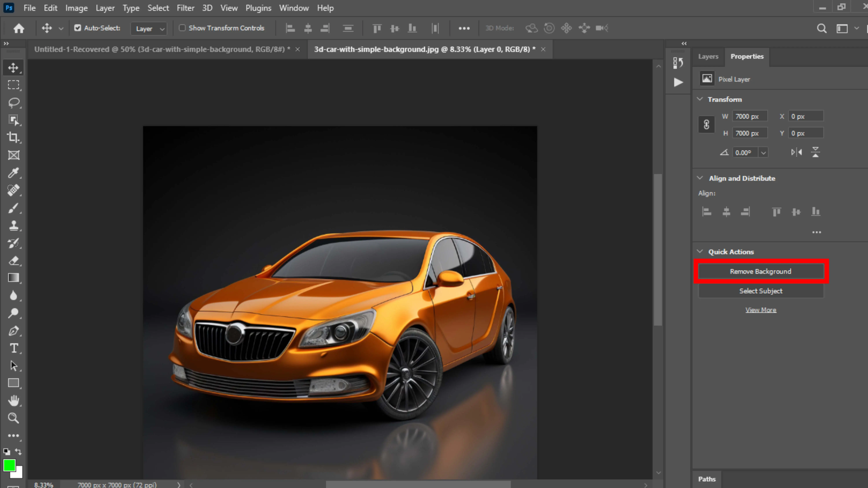Viewport: 868px width, 488px height.
Task: Expand the tools panel double arrow
Action: [x=6, y=43]
